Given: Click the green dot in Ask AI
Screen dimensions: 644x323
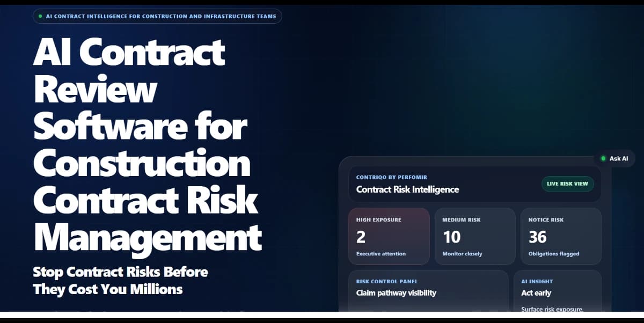Looking at the screenshot, I should click(x=603, y=159).
